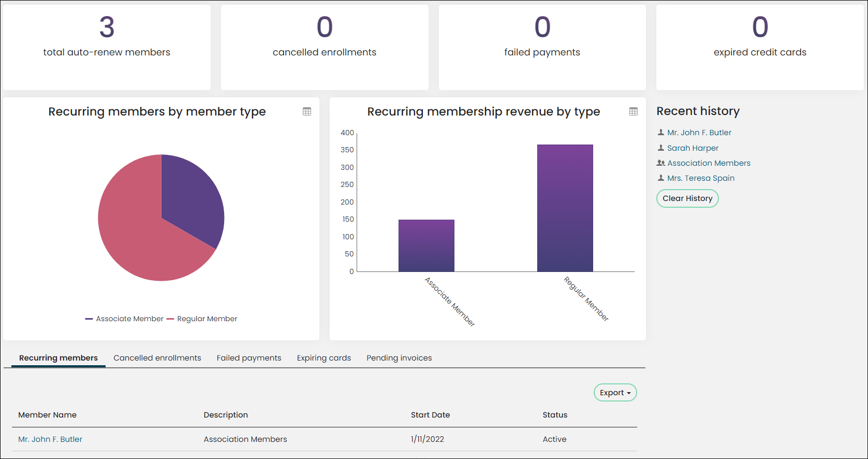This screenshot has height=459, width=868.
Task: Switch to Cancelled enrollments tab
Action: (x=157, y=358)
